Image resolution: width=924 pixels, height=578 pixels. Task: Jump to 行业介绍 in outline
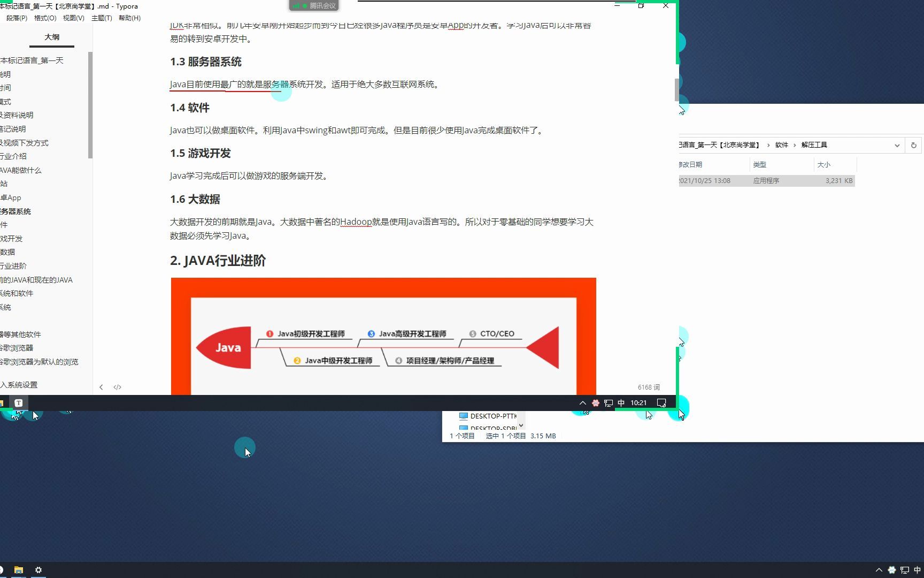click(13, 156)
